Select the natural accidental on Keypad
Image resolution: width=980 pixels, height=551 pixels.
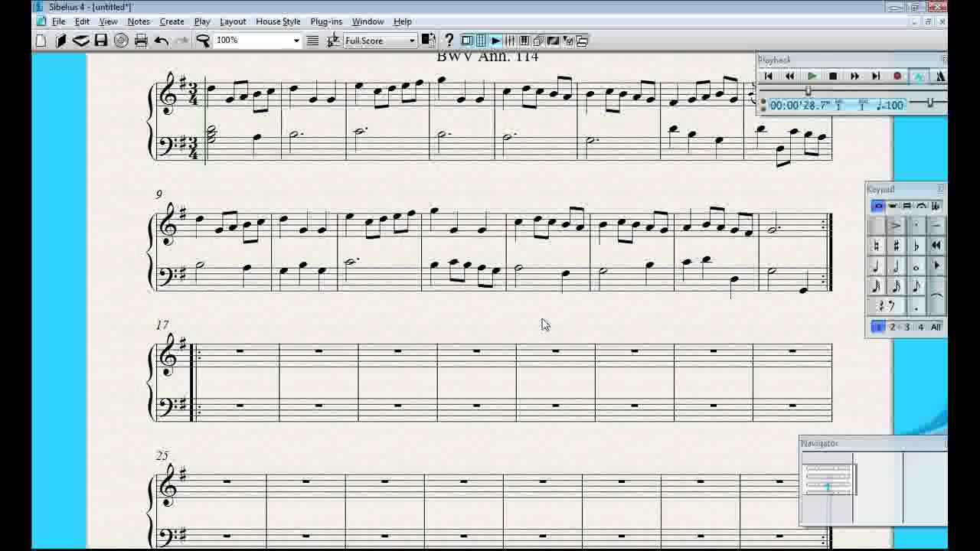(877, 246)
